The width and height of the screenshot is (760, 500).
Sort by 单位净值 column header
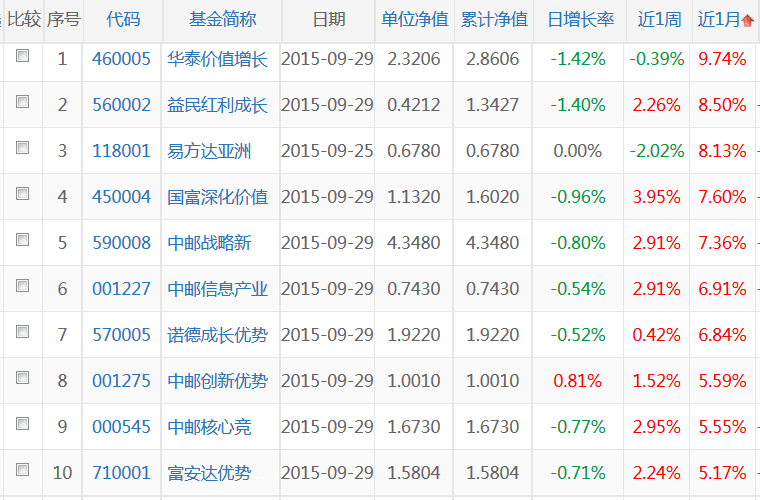(x=413, y=20)
